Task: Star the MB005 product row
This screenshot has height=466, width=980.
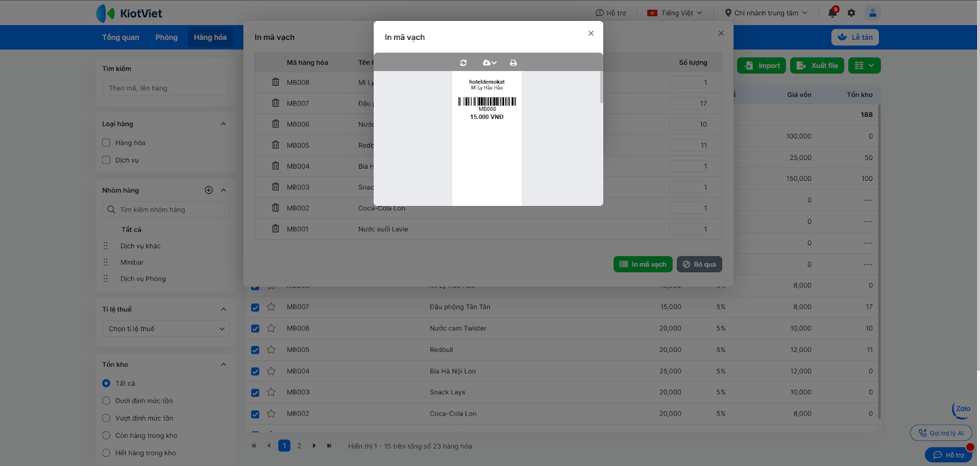Action: (271, 349)
